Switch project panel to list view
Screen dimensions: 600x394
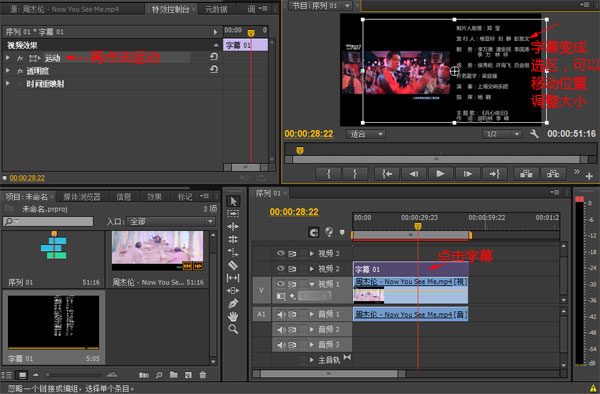pos(7,375)
